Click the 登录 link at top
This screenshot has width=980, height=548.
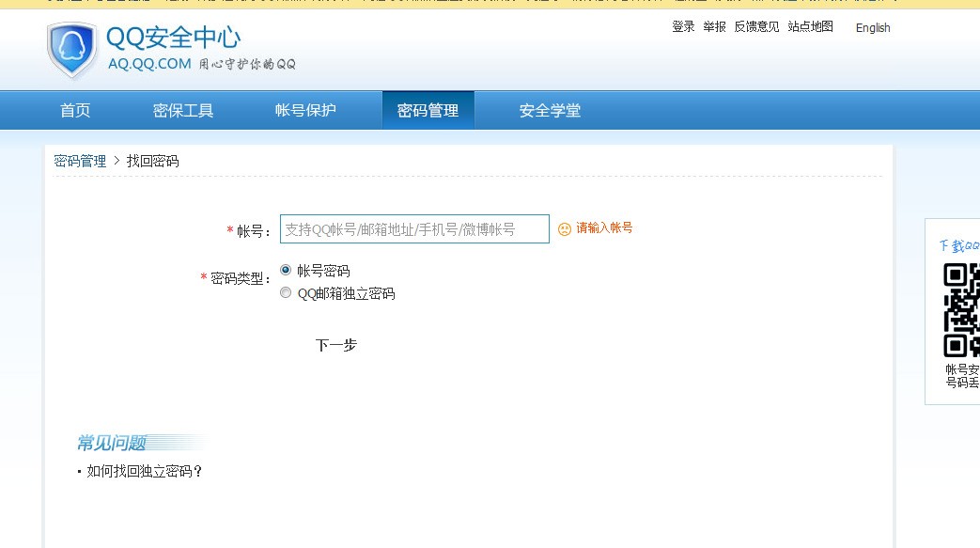coord(683,27)
